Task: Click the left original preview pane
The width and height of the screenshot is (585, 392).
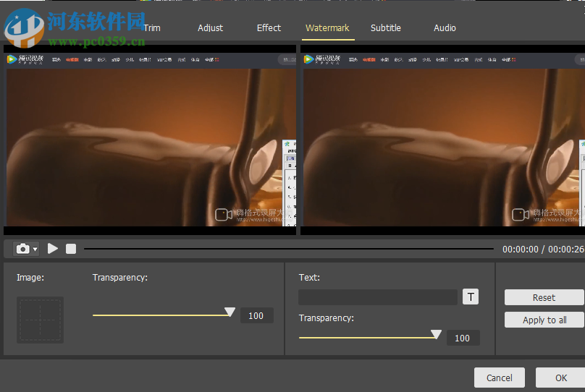Action: (x=150, y=140)
